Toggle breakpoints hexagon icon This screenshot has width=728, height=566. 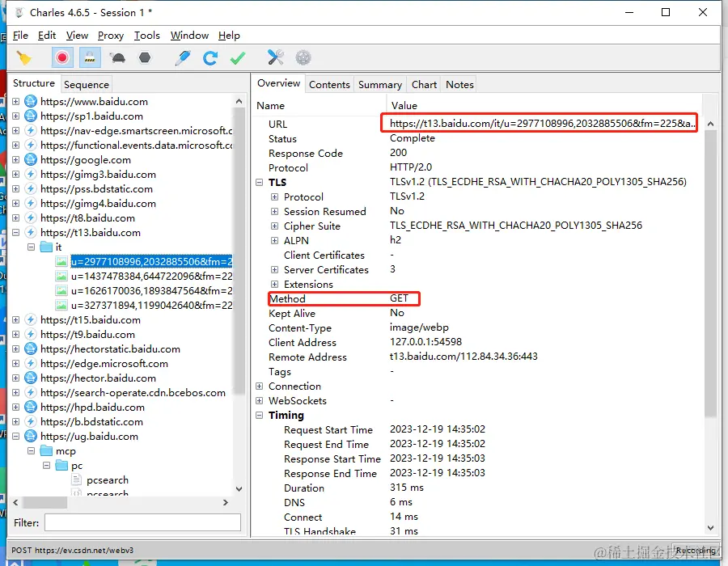tap(145, 57)
